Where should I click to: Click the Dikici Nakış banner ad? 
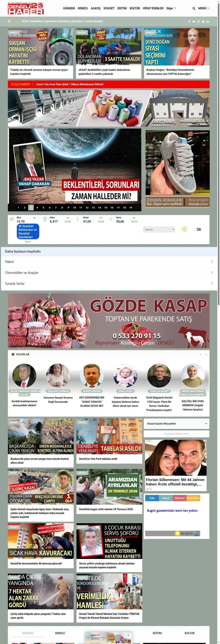109,108
